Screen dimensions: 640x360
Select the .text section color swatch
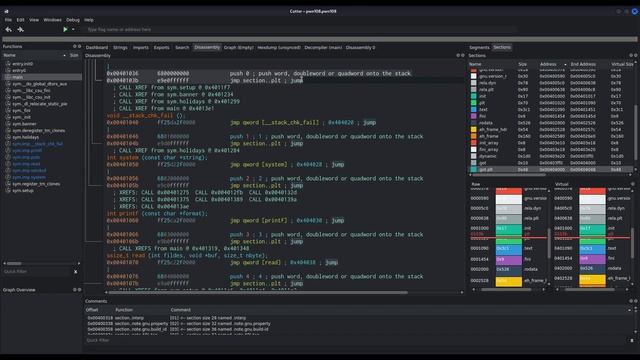pyautogui.click(x=473, y=109)
